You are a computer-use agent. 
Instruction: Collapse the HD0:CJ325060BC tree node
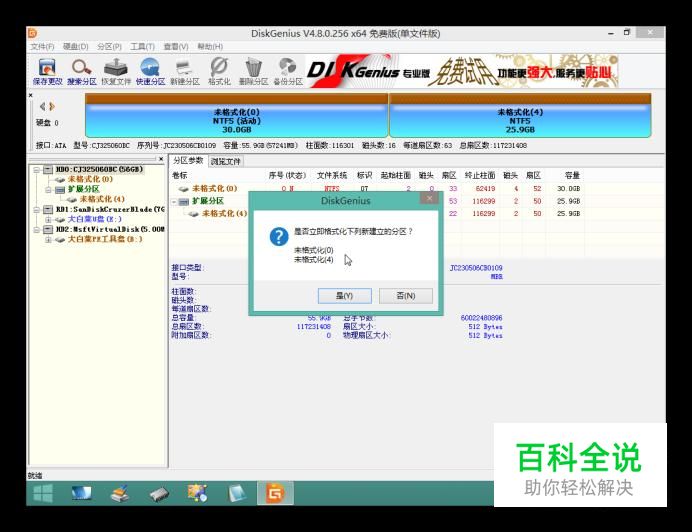coord(37,170)
